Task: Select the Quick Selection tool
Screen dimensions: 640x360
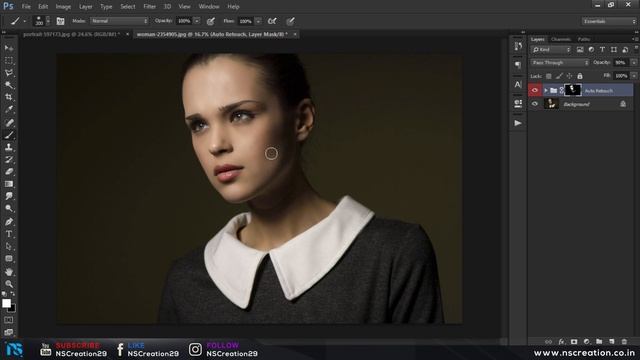Action: 9,85
